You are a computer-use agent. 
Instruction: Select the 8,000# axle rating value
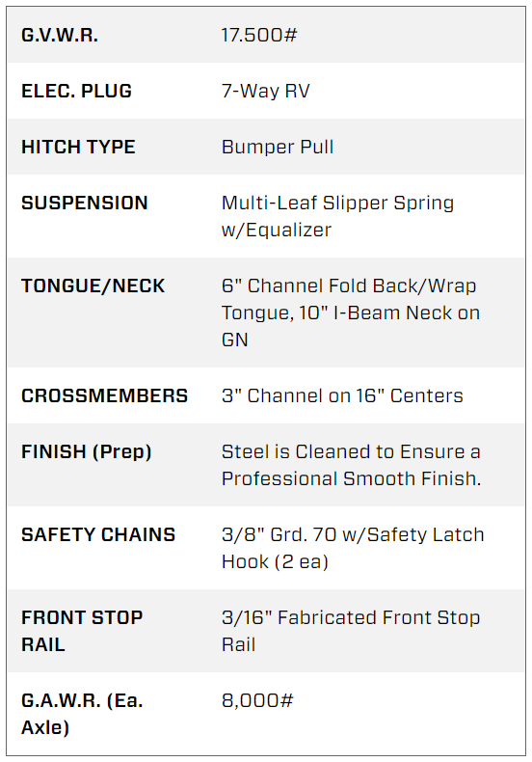(257, 701)
